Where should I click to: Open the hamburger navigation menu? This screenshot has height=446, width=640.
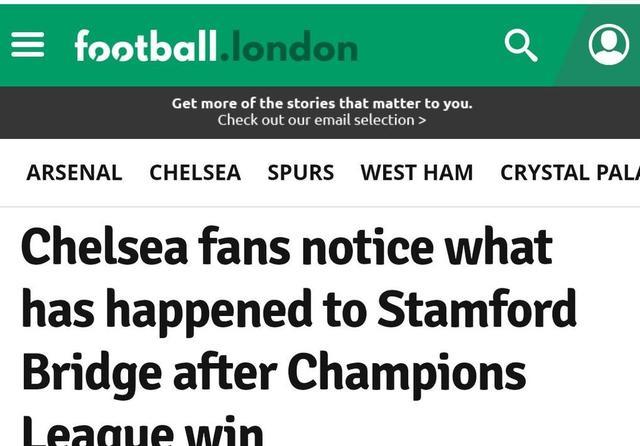(x=28, y=44)
